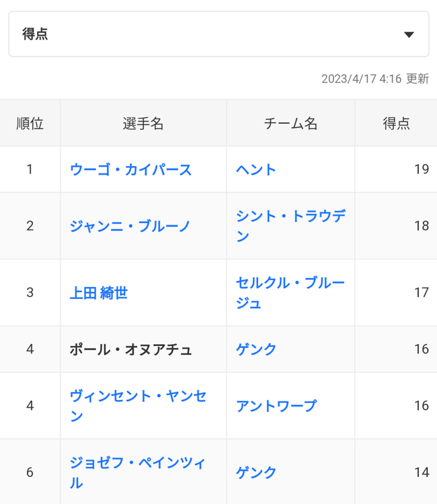The width and height of the screenshot is (437, 504).
Task: Click ゲンク link in ポール・オヌアチュ row
Action: [x=256, y=349]
